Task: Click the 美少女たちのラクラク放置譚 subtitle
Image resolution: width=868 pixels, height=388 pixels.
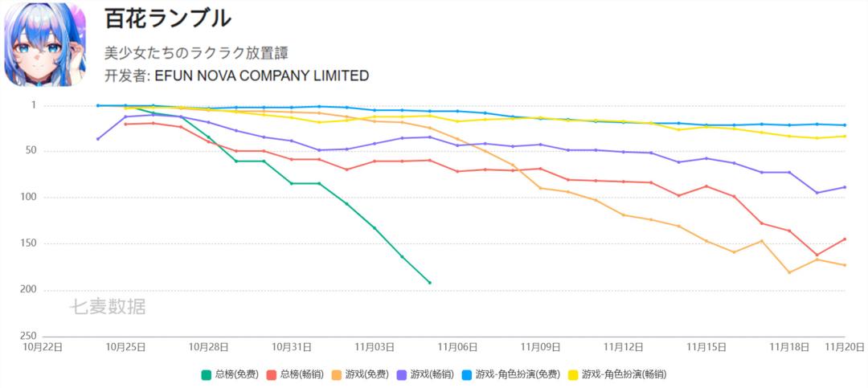Action: (196, 53)
